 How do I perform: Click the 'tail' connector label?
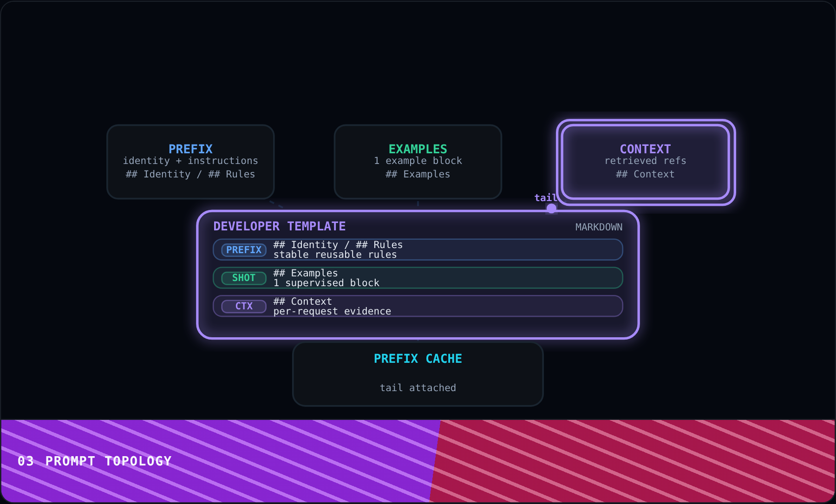[x=546, y=198]
